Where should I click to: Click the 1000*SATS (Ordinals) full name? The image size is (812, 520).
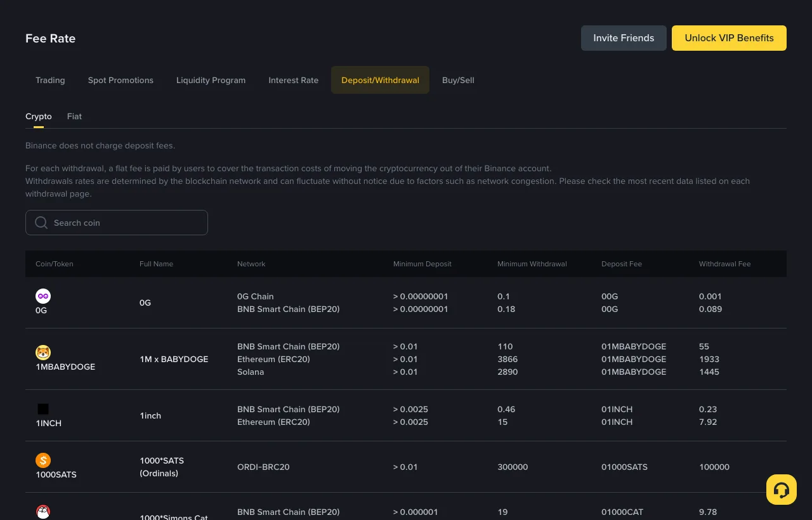pos(162,467)
